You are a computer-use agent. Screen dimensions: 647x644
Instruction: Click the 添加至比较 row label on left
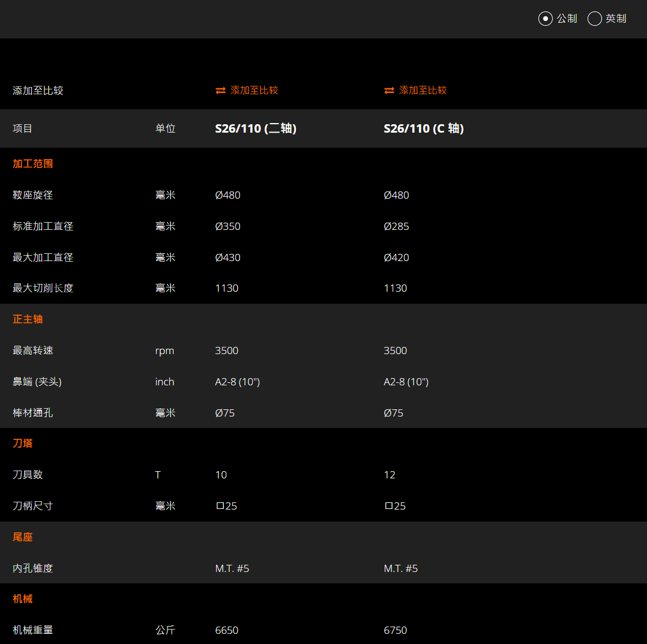click(x=38, y=91)
